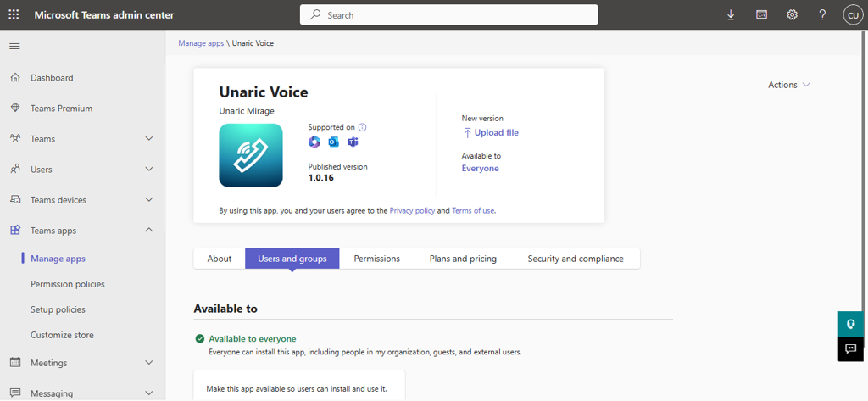The height and width of the screenshot is (401, 868).
Task: Switch to the Permissions tab
Action: point(377,259)
